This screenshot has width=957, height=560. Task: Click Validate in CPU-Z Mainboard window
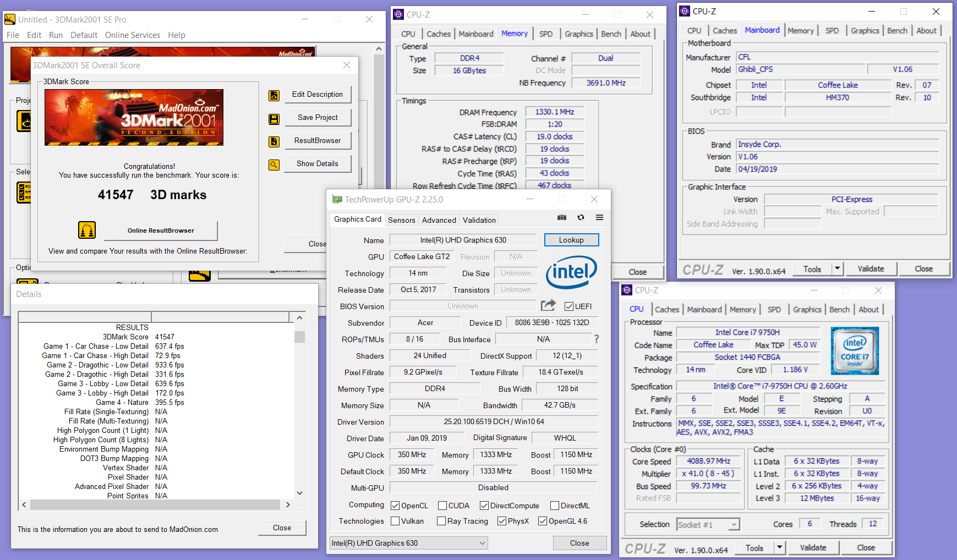tap(871, 269)
